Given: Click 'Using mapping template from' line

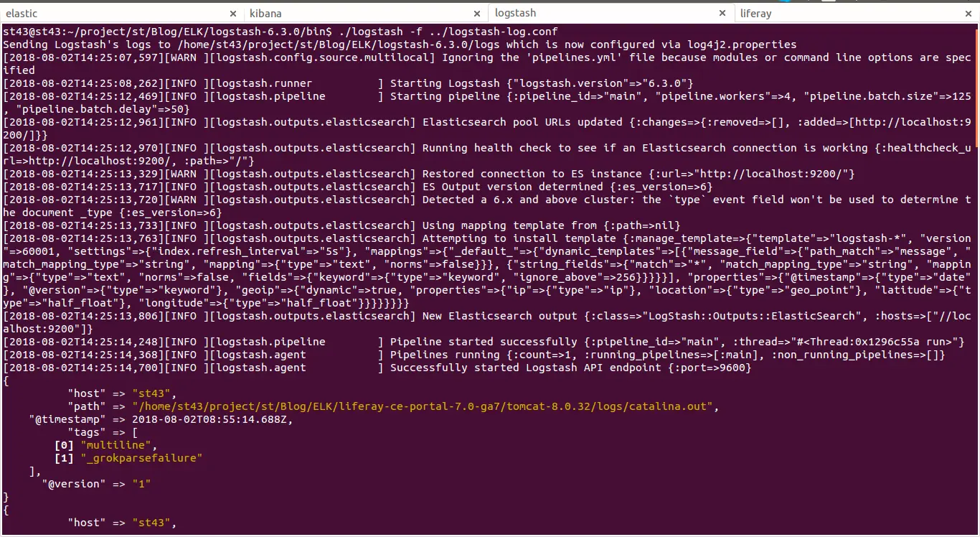Looking at the screenshot, I should click(x=341, y=225).
